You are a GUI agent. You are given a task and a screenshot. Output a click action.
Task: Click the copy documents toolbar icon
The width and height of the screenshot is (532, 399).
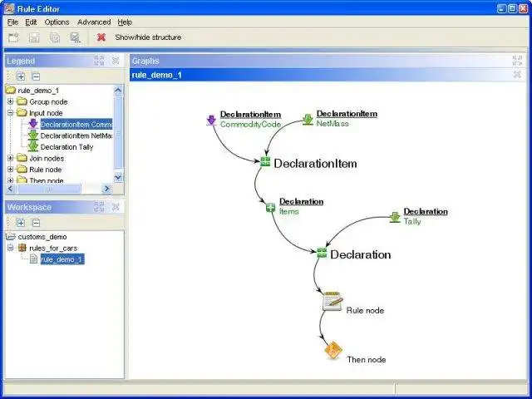click(55, 37)
